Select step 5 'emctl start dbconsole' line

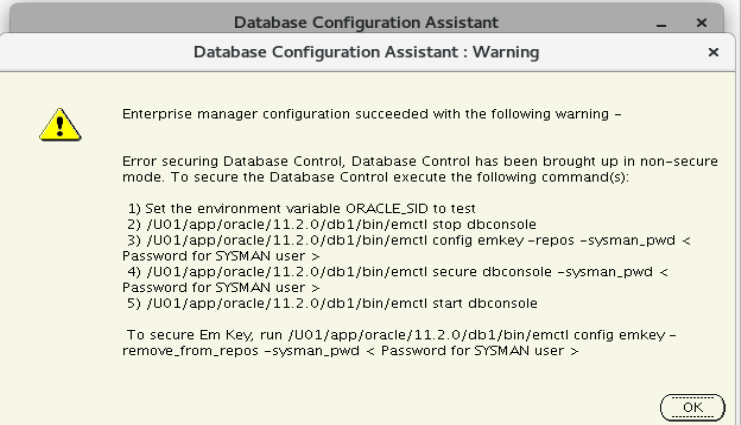[x=332, y=303]
